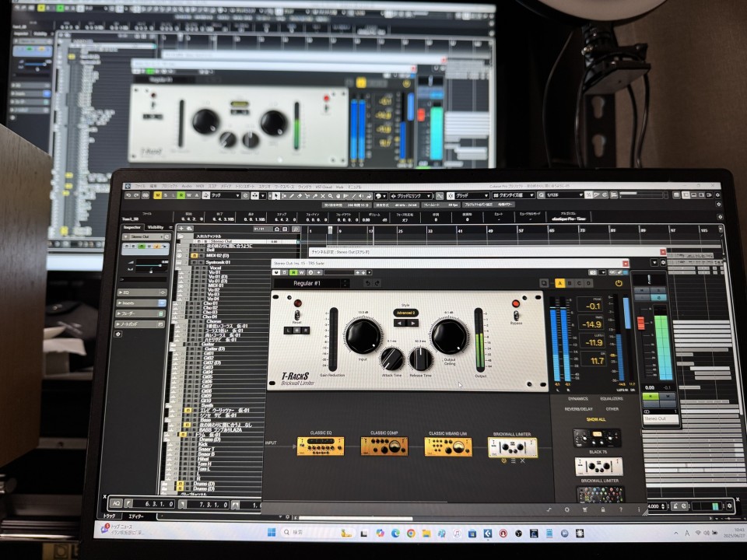Click plugin window snapshot camera icon
Viewport: 747px width, 560px height.
[592, 272]
